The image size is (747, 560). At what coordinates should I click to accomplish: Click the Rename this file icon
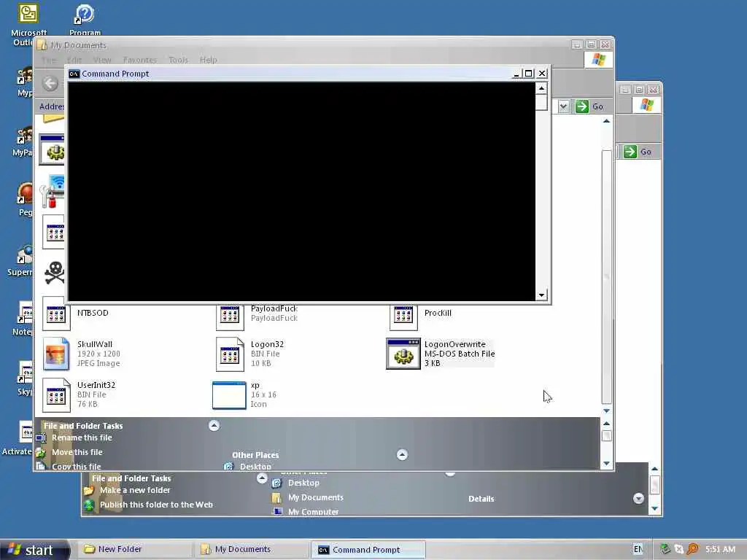pos(41,438)
